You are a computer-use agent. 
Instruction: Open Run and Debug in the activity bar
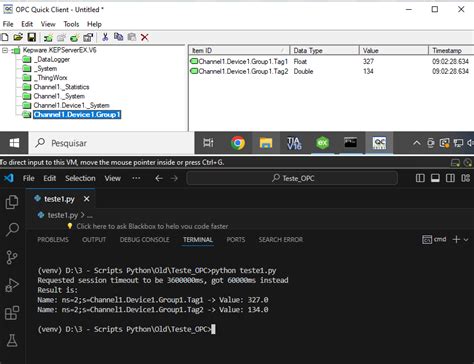tap(12, 285)
